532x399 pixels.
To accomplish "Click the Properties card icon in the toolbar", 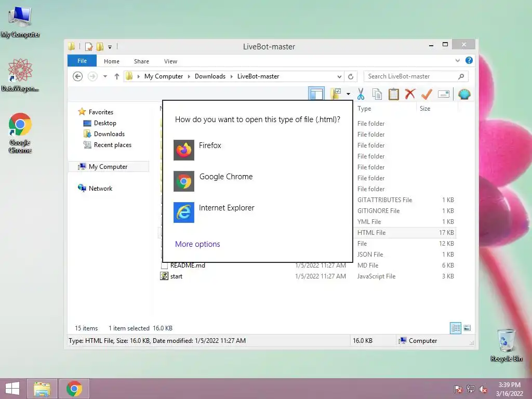I will pos(444,94).
